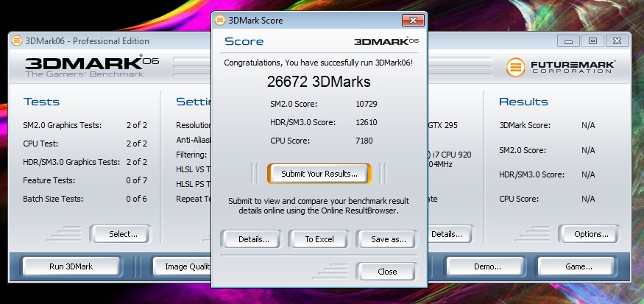Click the Online ResultBrowser description text
This screenshot has height=304, width=644.
319,206
